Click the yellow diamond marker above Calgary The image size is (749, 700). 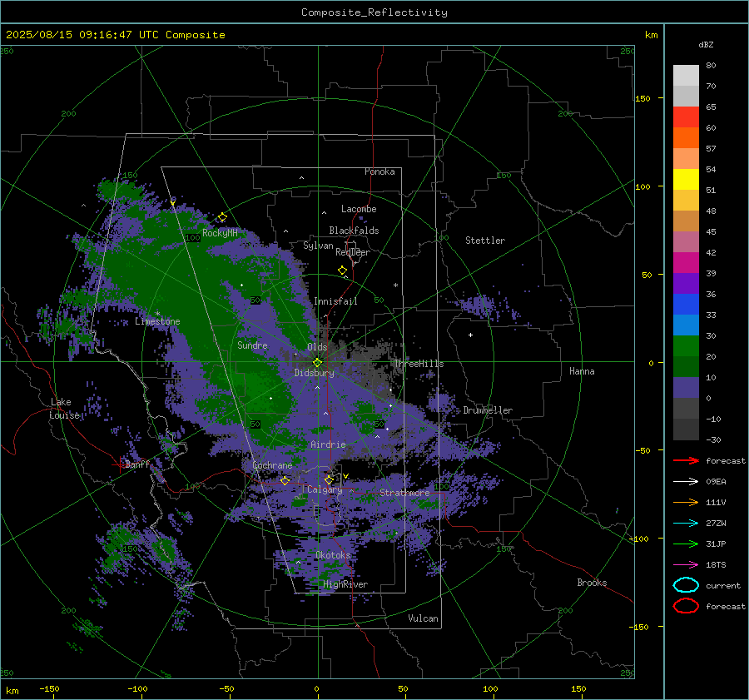click(x=329, y=479)
